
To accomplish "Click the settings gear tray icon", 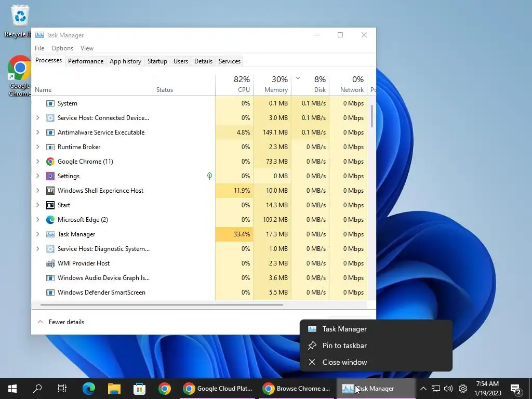I will point(463,389).
